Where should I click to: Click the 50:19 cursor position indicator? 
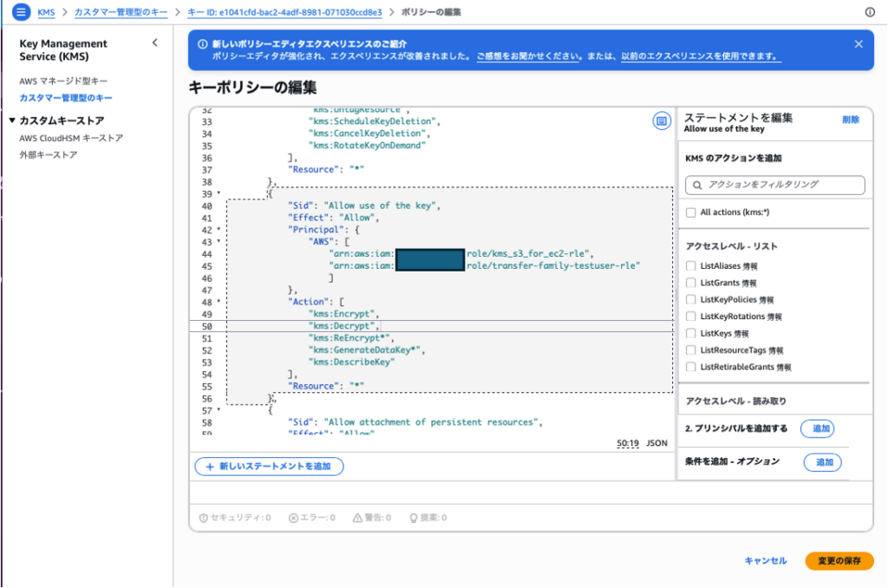tap(628, 443)
